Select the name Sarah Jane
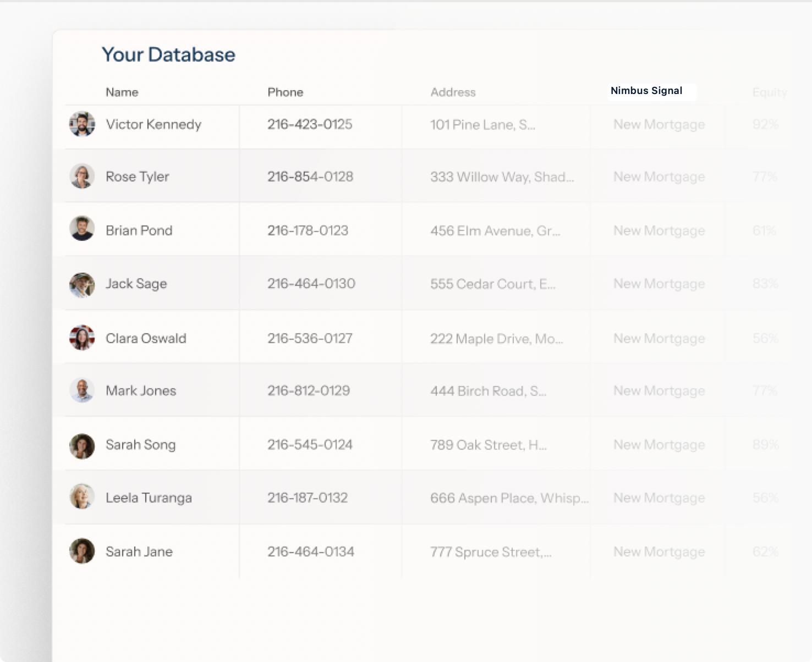This screenshot has height=662, width=812. tap(139, 551)
